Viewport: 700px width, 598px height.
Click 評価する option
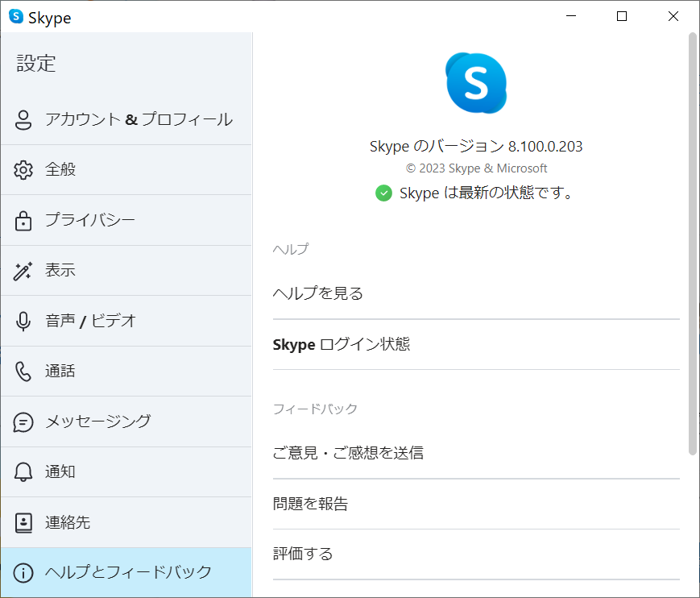point(476,554)
